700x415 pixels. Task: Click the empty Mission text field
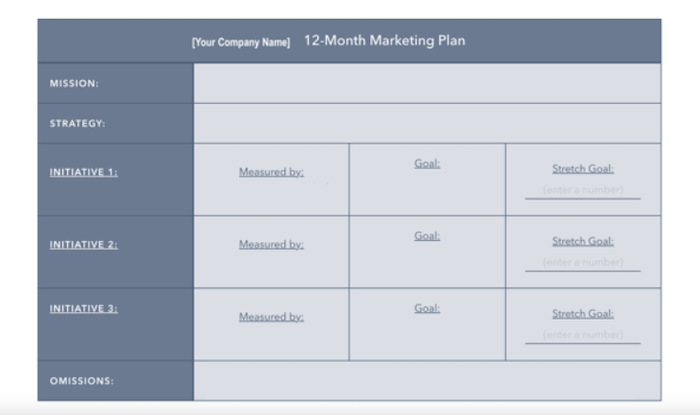(x=427, y=83)
